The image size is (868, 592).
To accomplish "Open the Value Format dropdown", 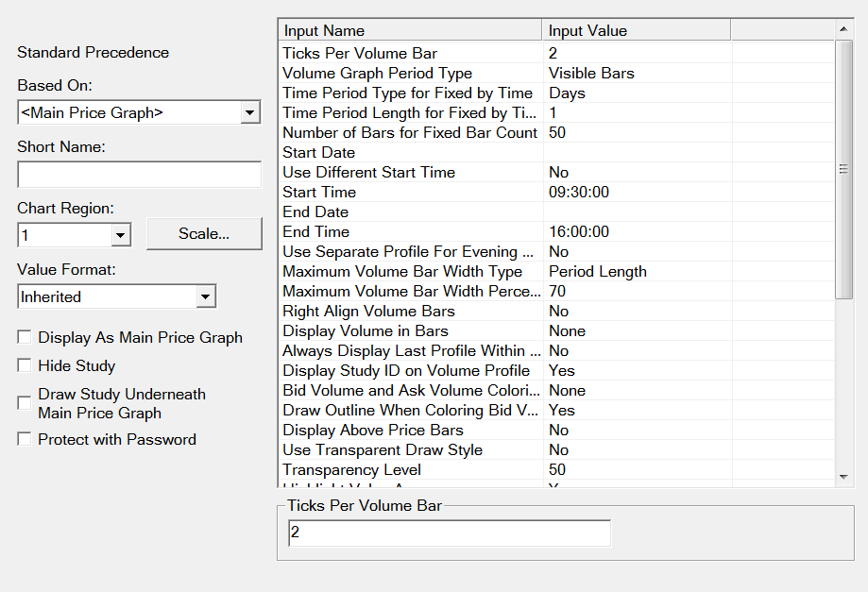I will click(x=206, y=296).
